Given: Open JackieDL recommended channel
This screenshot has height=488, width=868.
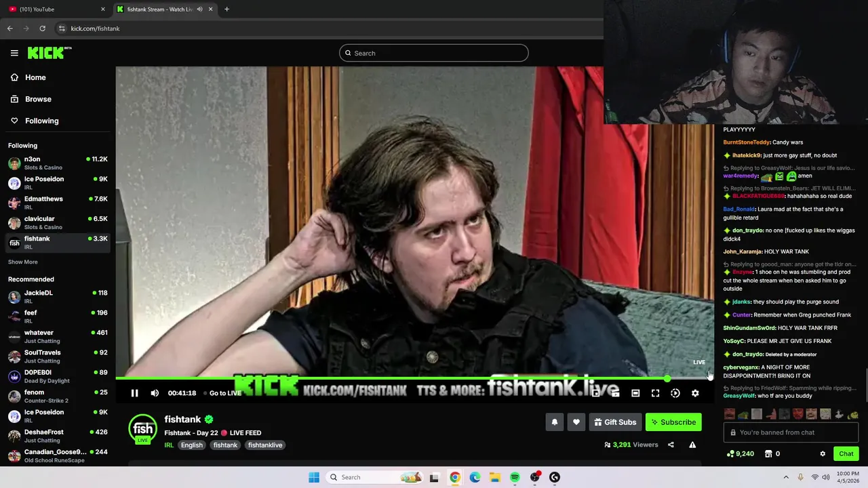Looking at the screenshot, I should coord(58,297).
